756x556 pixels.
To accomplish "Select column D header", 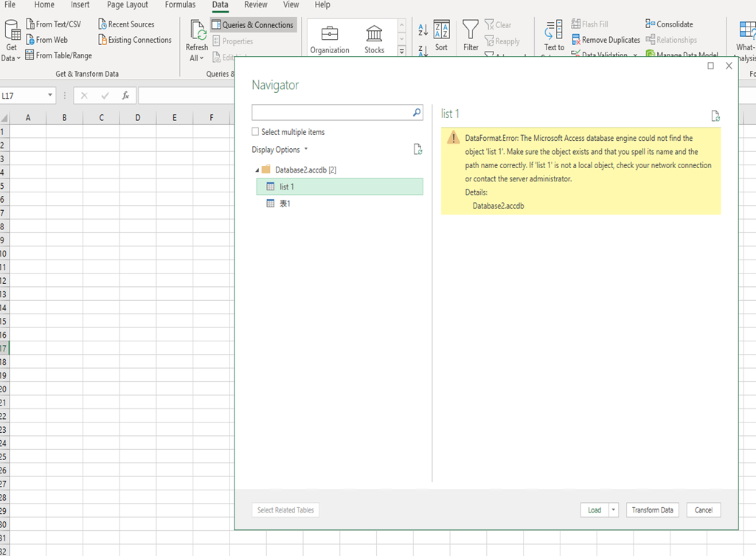I will point(138,118).
